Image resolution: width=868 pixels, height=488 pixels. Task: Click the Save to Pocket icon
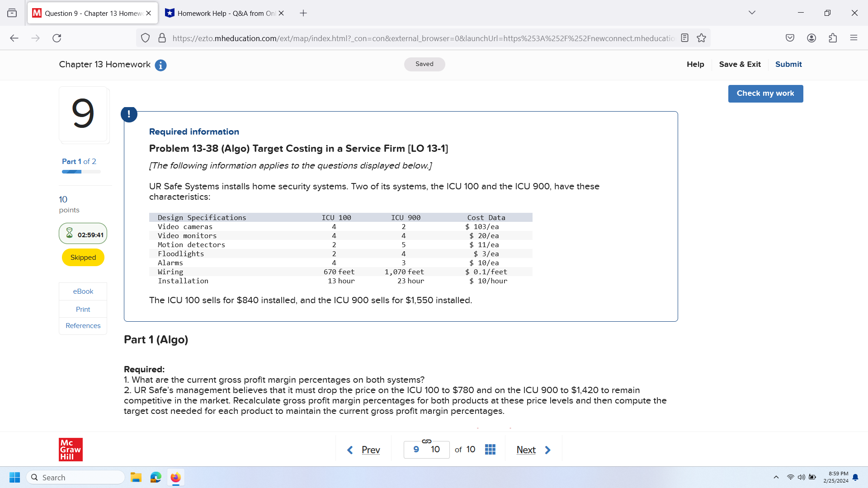click(x=790, y=38)
